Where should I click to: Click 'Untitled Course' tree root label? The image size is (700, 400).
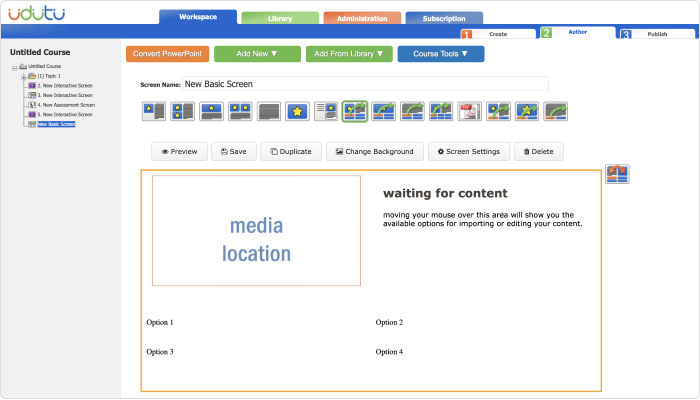click(45, 67)
